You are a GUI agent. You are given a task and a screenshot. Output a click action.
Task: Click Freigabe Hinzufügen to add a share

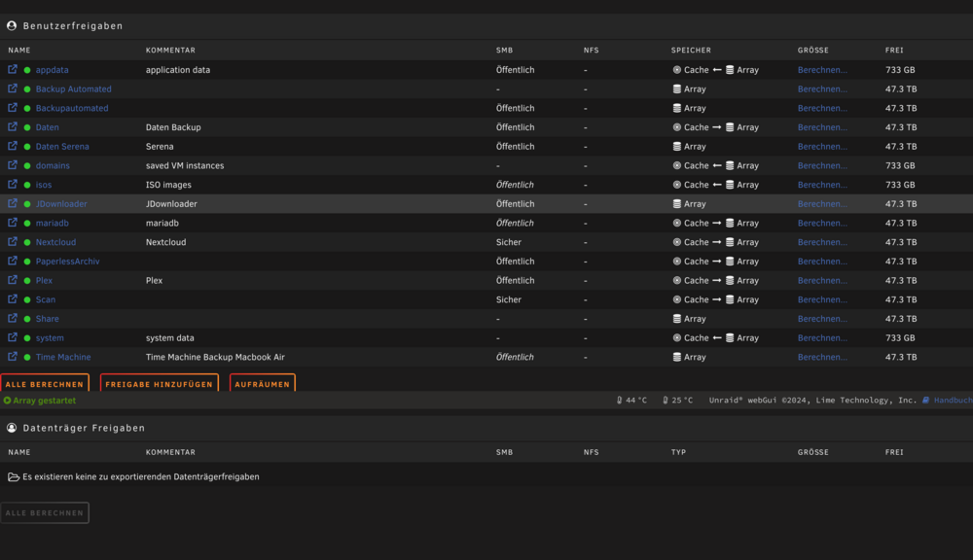click(159, 383)
